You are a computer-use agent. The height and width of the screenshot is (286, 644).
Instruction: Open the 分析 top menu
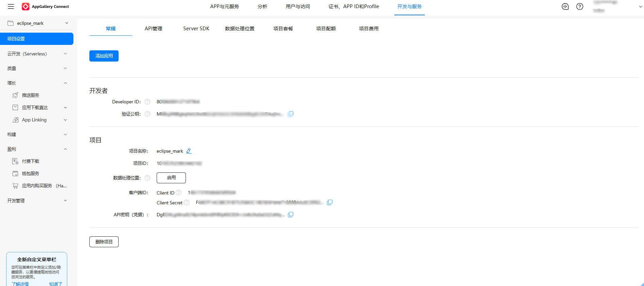(x=262, y=6)
